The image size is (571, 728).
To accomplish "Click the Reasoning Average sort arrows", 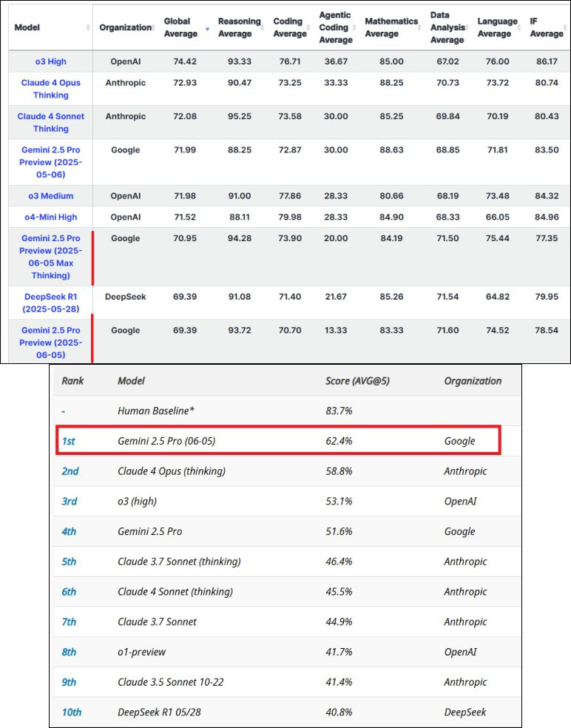I will pos(263,28).
